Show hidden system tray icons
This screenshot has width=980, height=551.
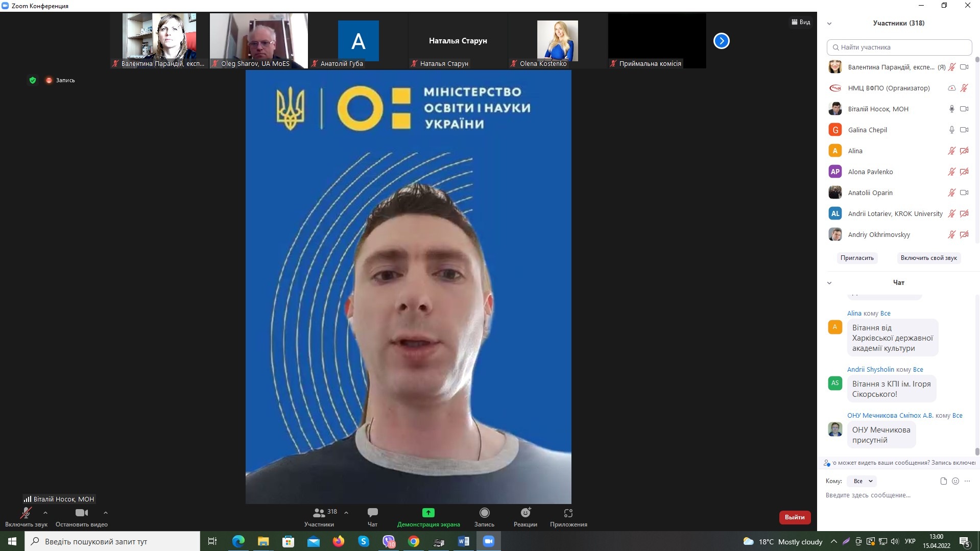point(833,541)
